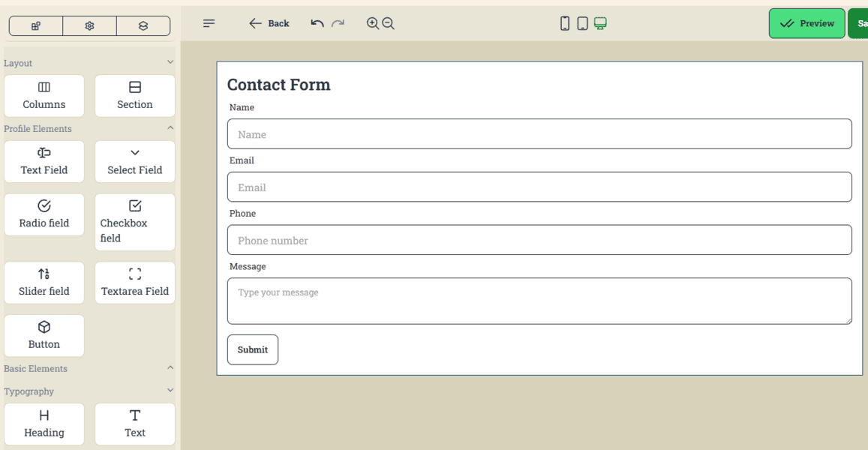This screenshot has width=868, height=450.
Task: Switch to the settings gear tab
Action: coord(89,26)
